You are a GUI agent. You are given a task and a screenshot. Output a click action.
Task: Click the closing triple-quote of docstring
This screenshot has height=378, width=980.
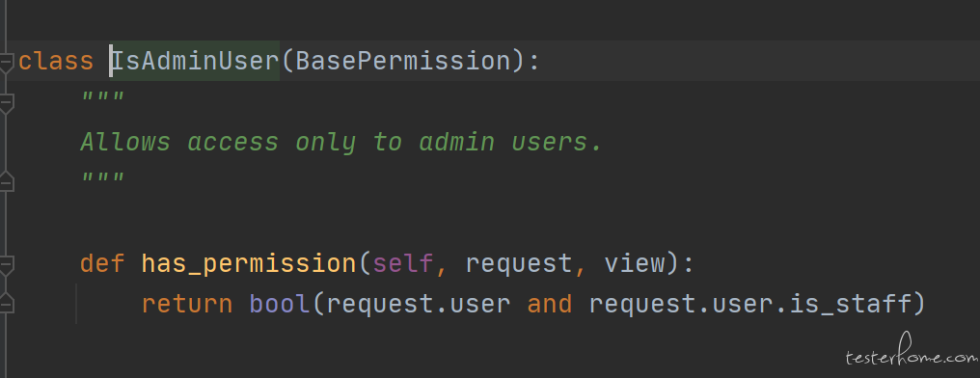point(103,178)
